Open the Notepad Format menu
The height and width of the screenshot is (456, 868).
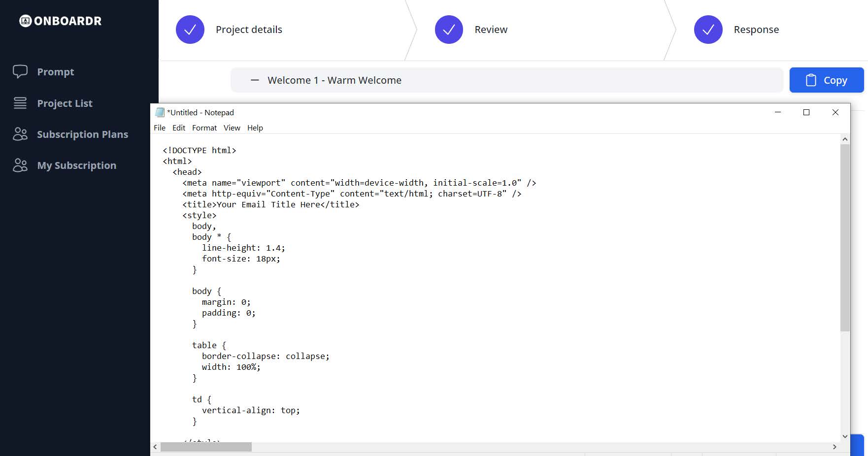pos(204,128)
